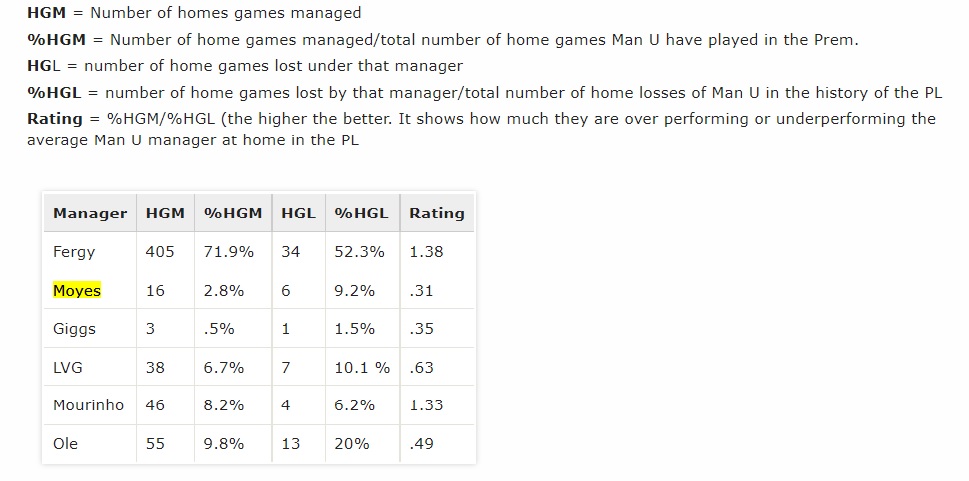969x481 pixels.
Task: Click the Mourinho manager cell
Action: pos(88,406)
